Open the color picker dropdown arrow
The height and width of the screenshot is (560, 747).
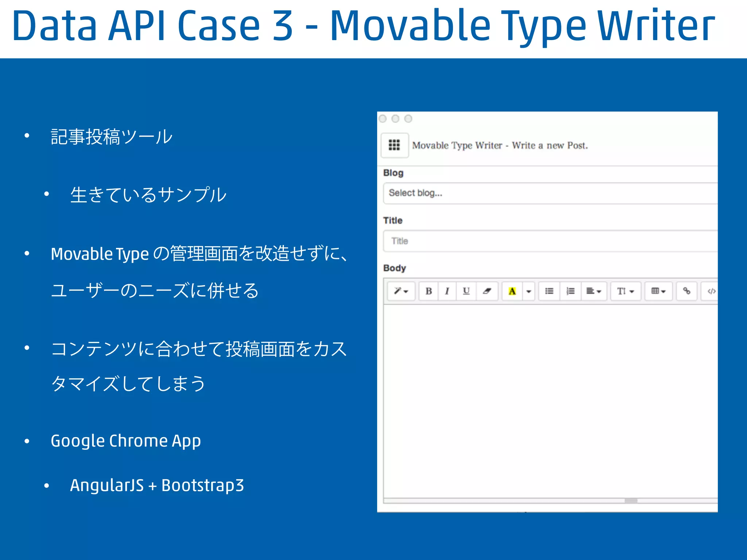tap(529, 291)
